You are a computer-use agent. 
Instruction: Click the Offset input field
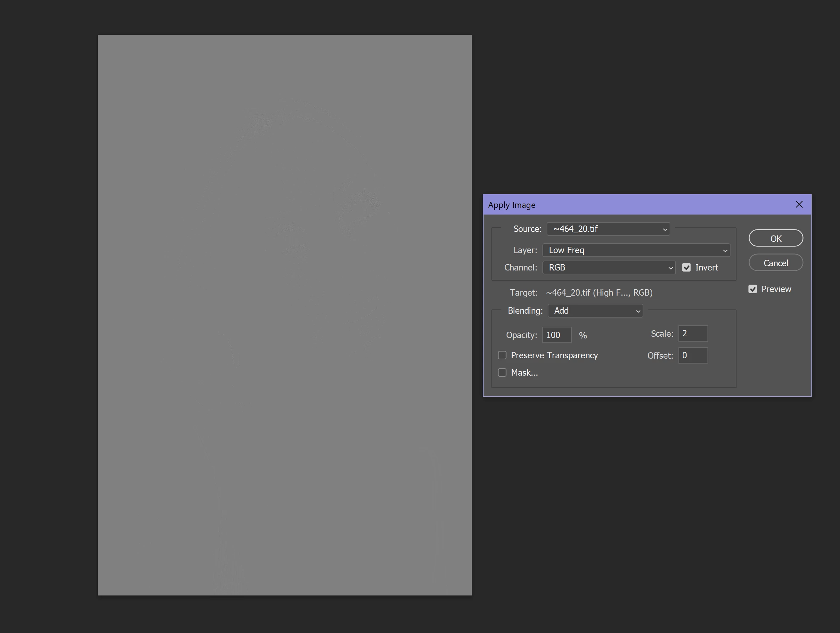[693, 355]
